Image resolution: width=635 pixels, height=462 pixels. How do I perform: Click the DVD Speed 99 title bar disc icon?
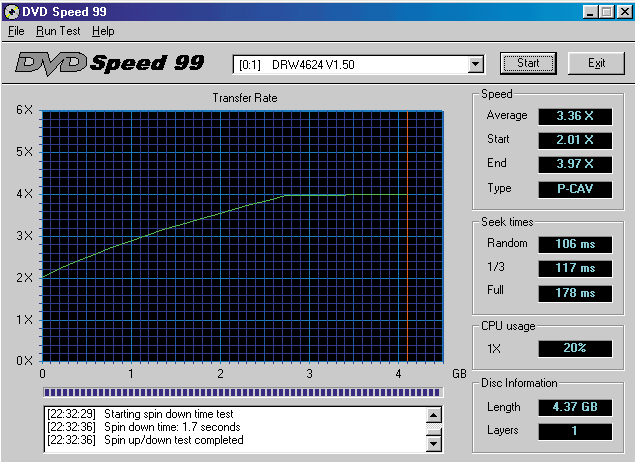tap(11, 11)
